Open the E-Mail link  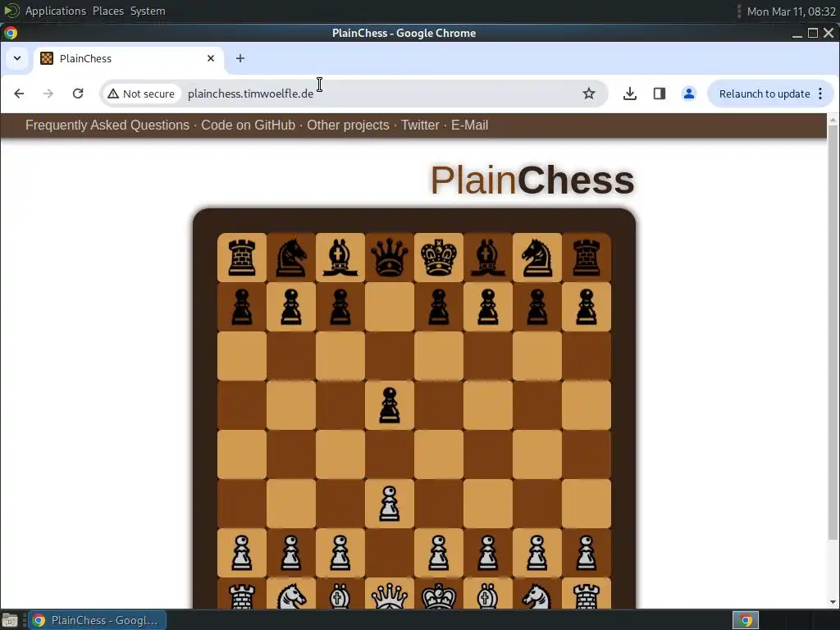tap(469, 126)
